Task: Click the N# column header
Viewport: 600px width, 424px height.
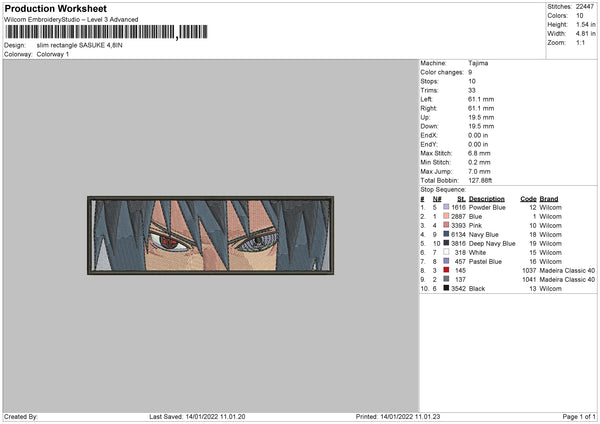Action: [437, 199]
